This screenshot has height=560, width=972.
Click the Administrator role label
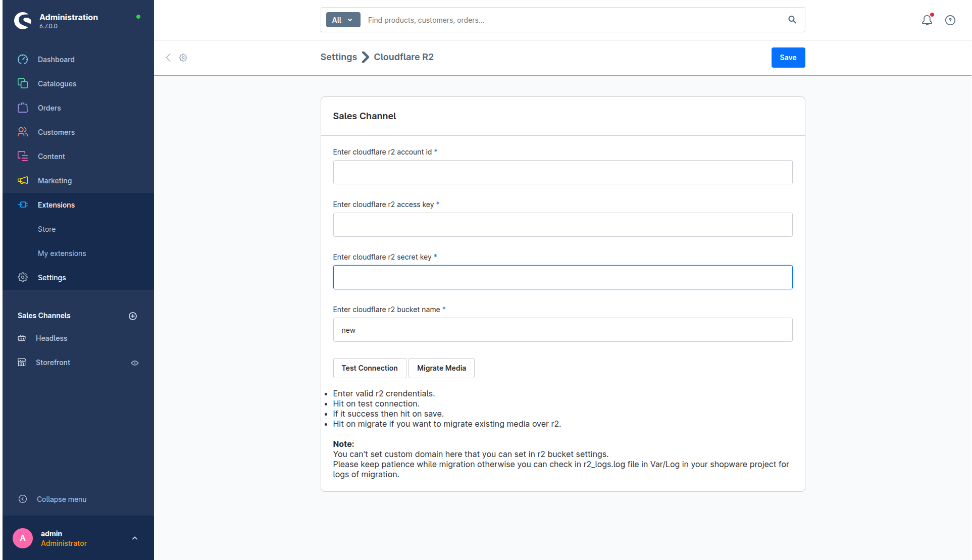coord(64,543)
